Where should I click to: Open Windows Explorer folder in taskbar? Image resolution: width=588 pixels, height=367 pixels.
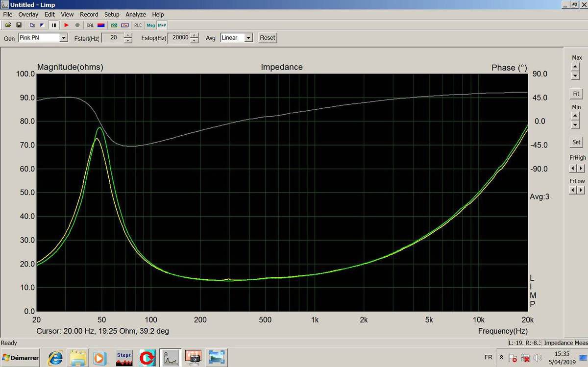click(x=77, y=358)
